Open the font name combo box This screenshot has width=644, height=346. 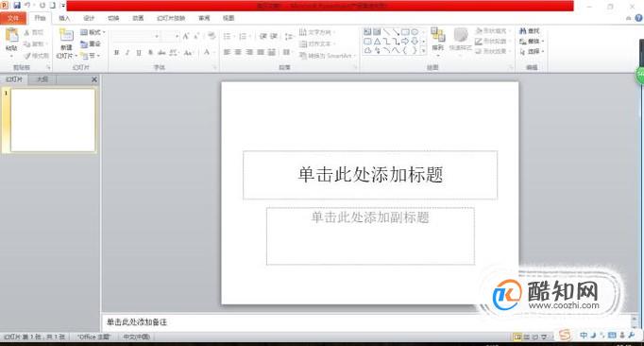click(136, 36)
